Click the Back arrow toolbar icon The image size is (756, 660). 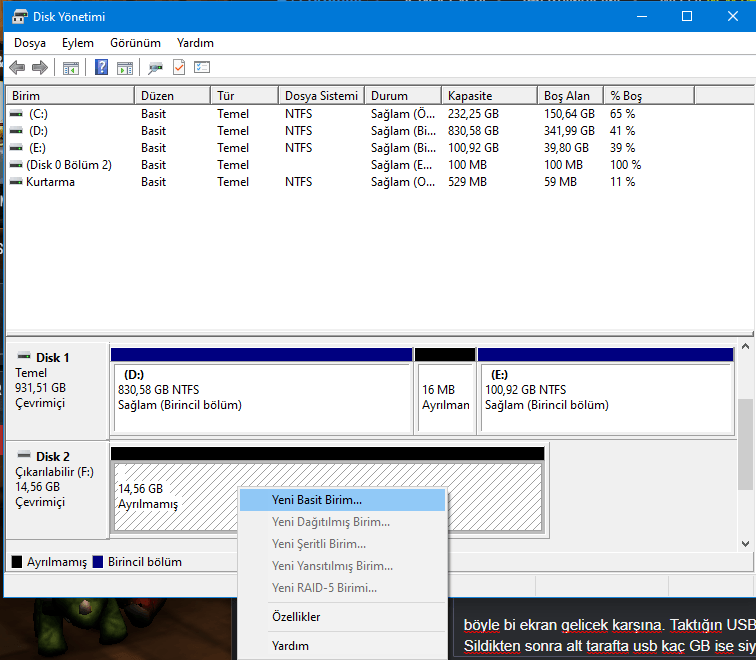[x=17, y=67]
